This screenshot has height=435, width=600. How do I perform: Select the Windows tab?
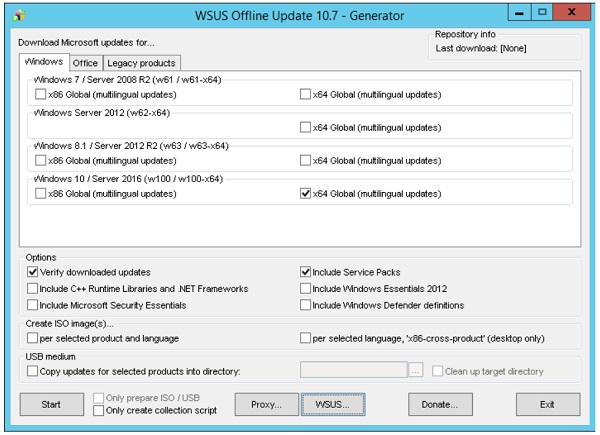44,62
